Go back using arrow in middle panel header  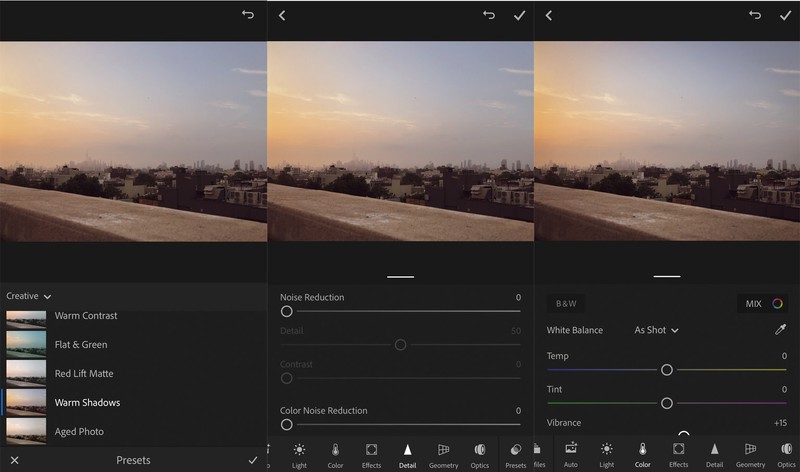pyautogui.click(x=282, y=15)
